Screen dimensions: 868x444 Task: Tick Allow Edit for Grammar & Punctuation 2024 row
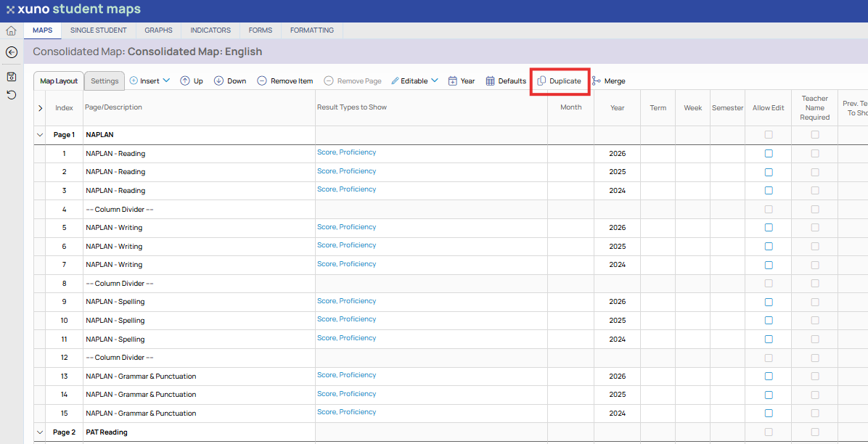click(769, 413)
